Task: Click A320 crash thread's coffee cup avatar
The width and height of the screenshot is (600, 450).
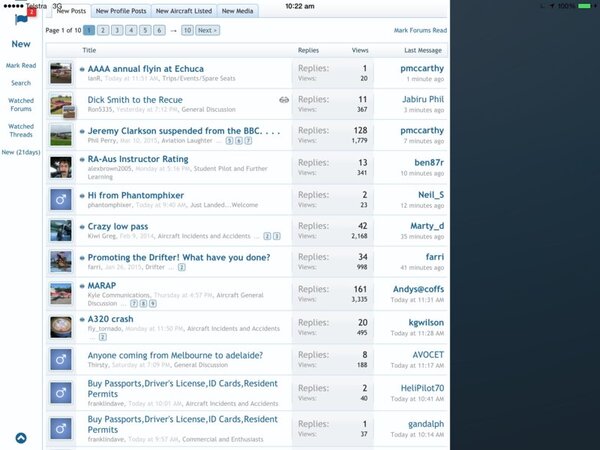Action: [x=61, y=327]
